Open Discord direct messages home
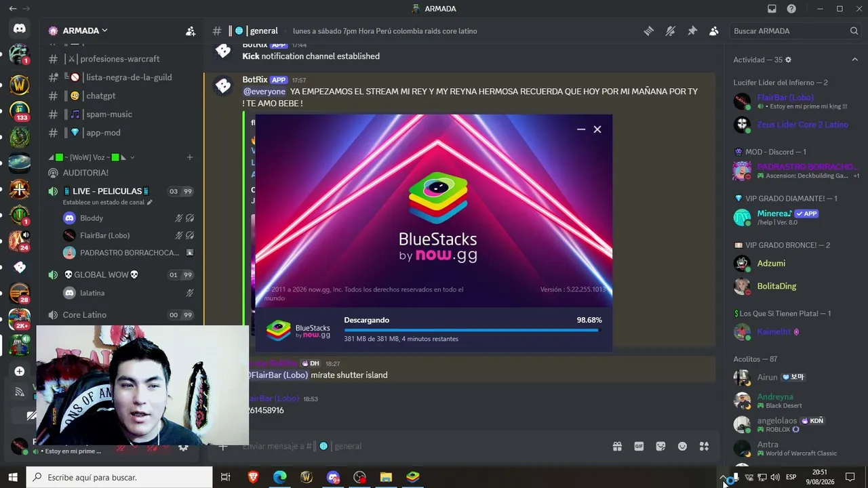The height and width of the screenshot is (488, 868). pyautogui.click(x=19, y=28)
